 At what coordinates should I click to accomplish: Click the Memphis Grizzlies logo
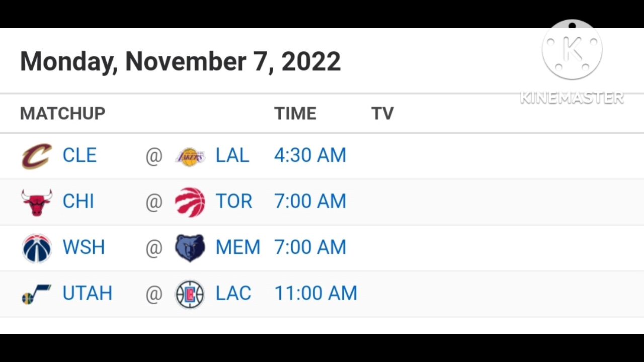[190, 248]
